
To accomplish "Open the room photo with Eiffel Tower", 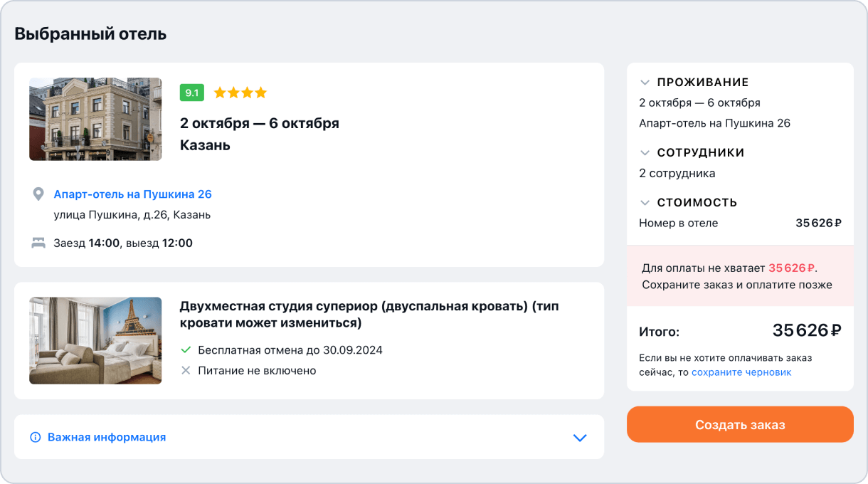I will (x=95, y=340).
